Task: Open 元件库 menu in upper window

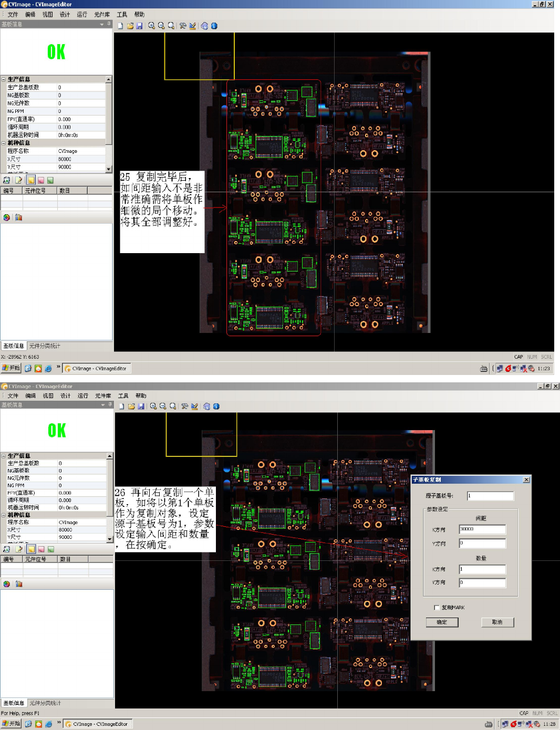Action: point(102,15)
